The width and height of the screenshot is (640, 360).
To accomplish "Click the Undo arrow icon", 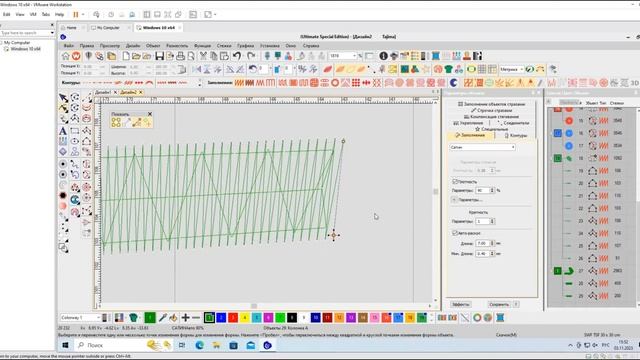I will pyautogui.click(x=237, y=56).
